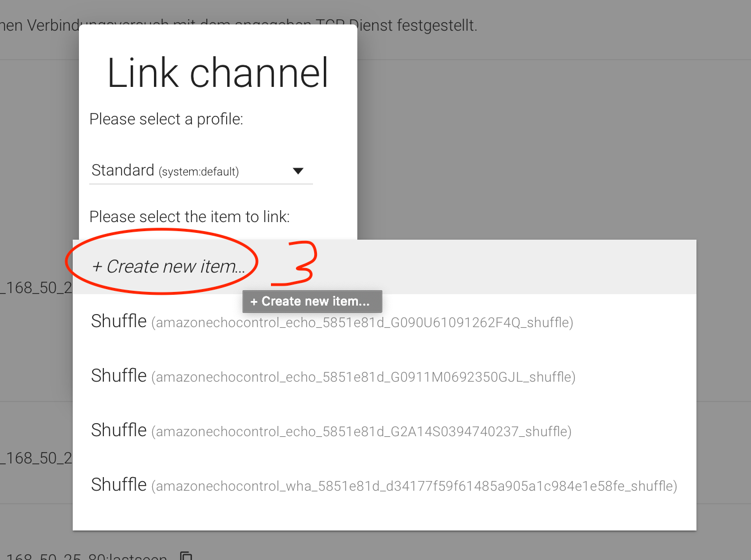This screenshot has width=751, height=560.
Task: Click the dark 'Create new item...' tooltip
Action: coord(312,302)
